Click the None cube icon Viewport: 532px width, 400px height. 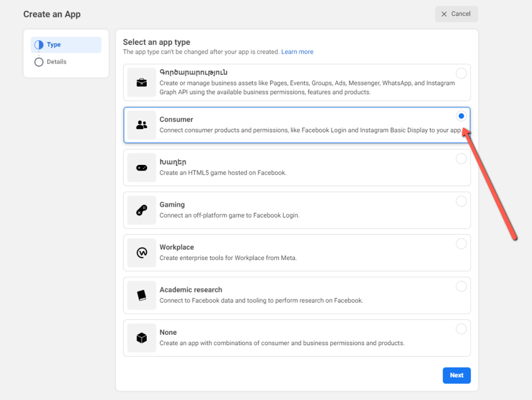[x=141, y=337]
